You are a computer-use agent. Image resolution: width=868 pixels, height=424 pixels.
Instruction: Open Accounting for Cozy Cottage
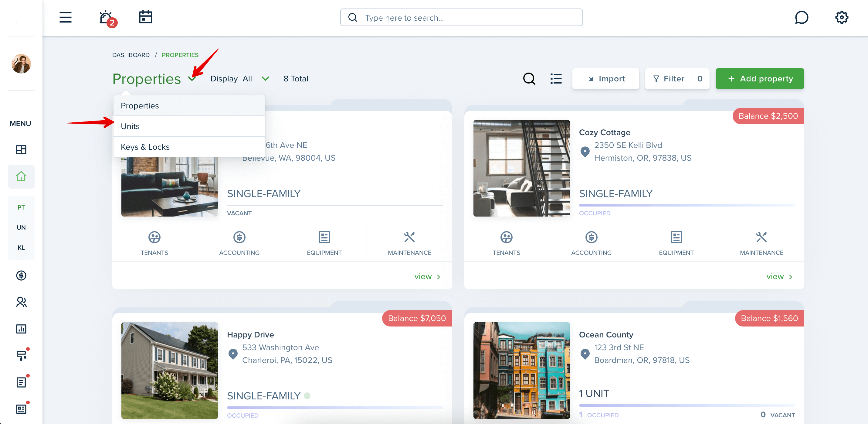coord(591,244)
